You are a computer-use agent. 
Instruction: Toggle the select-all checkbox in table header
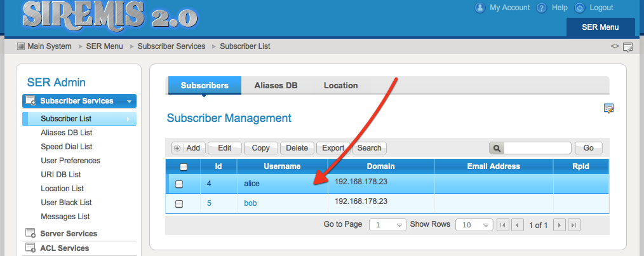pos(184,167)
